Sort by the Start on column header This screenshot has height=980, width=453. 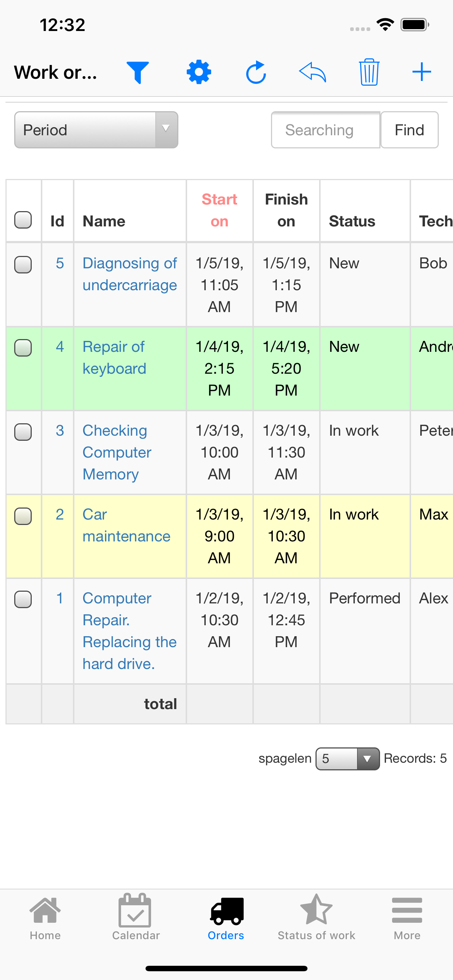click(219, 210)
